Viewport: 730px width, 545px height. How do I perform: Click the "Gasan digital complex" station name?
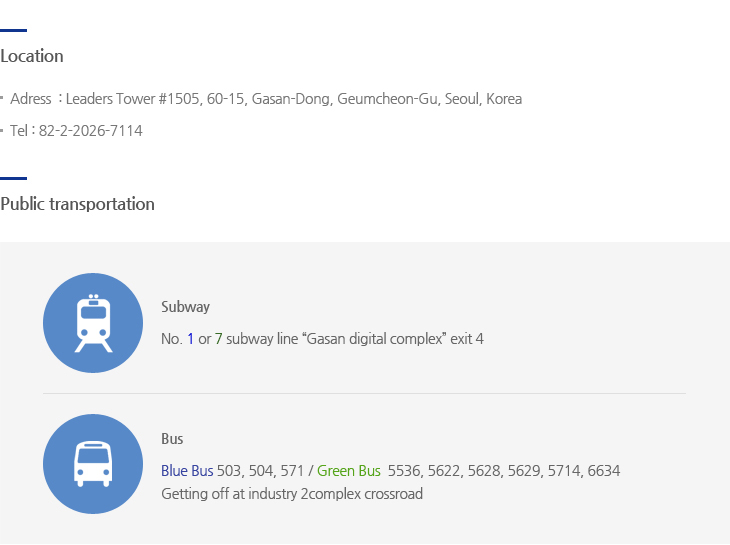click(x=374, y=339)
